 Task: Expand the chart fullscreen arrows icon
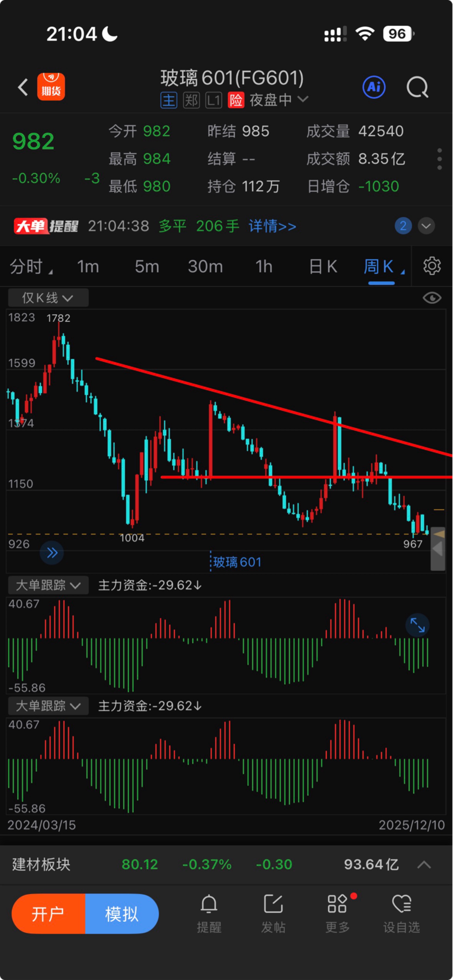(418, 625)
